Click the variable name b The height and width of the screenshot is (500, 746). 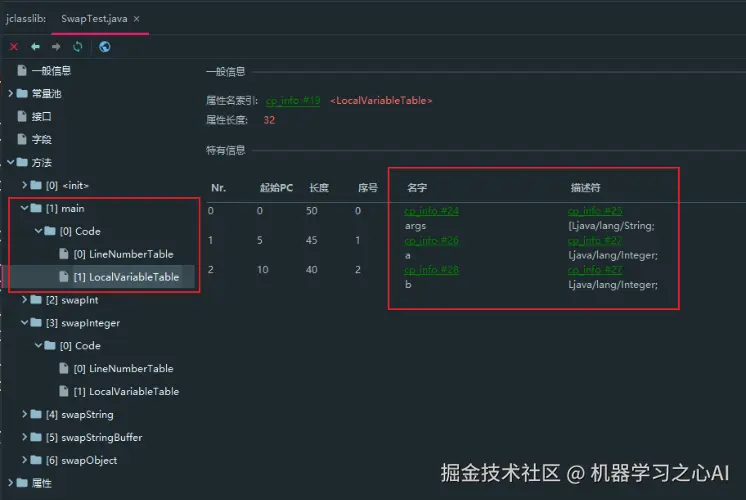pos(408,284)
